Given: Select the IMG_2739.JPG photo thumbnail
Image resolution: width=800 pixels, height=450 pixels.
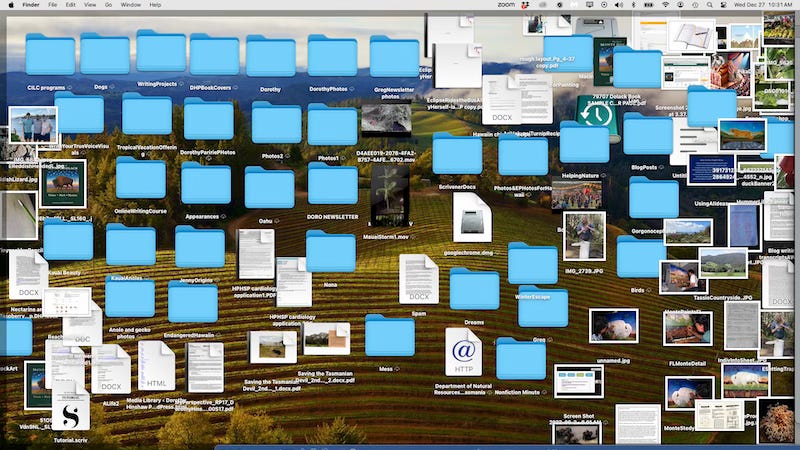Looking at the screenshot, I should pos(584,236).
